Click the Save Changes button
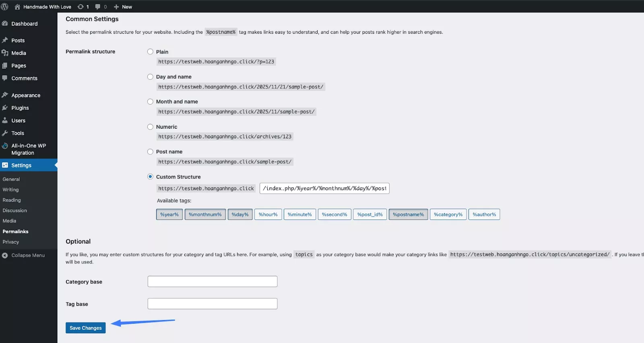Viewport: 644px width, 343px height. (x=86, y=328)
